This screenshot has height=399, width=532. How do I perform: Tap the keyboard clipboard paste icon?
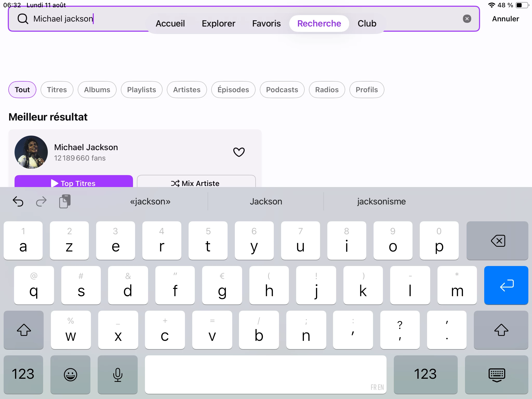tap(65, 201)
